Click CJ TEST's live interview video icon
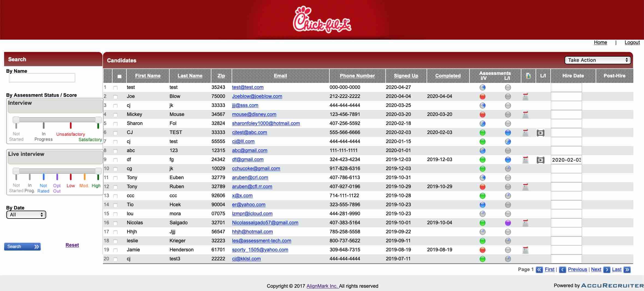Viewport: 644px width, 291px height. [x=540, y=133]
